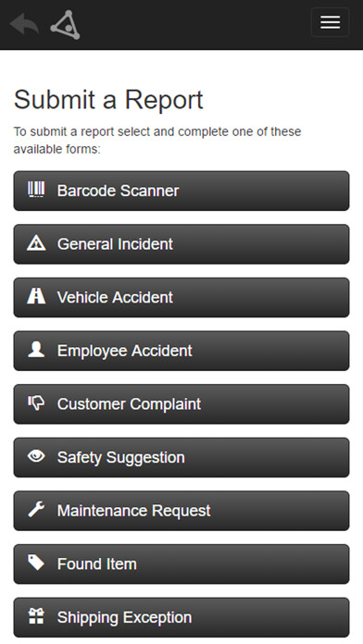Click the Submit a Report heading
This screenshot has height=644, width=363.
tap(108, 100)
